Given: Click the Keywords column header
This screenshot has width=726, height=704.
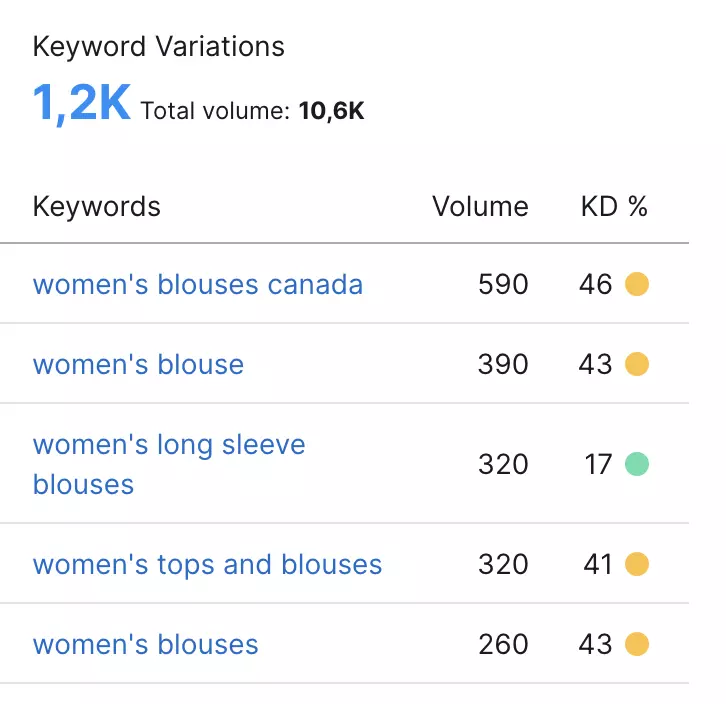Looking at the screenshot, I should coord(96,207).
